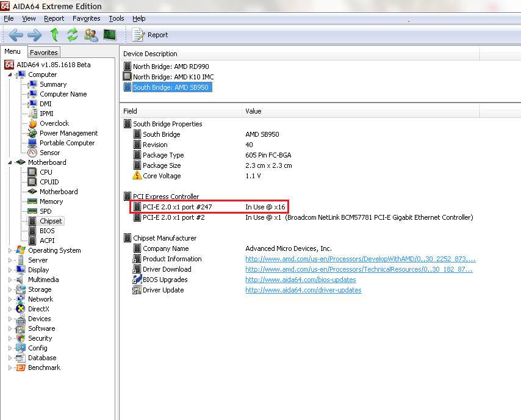The width and height of the screenshot is (521, 420).
Task: Open the green monitor diagnostics icon
Action: pyautogui.click(x=110, y=35)
